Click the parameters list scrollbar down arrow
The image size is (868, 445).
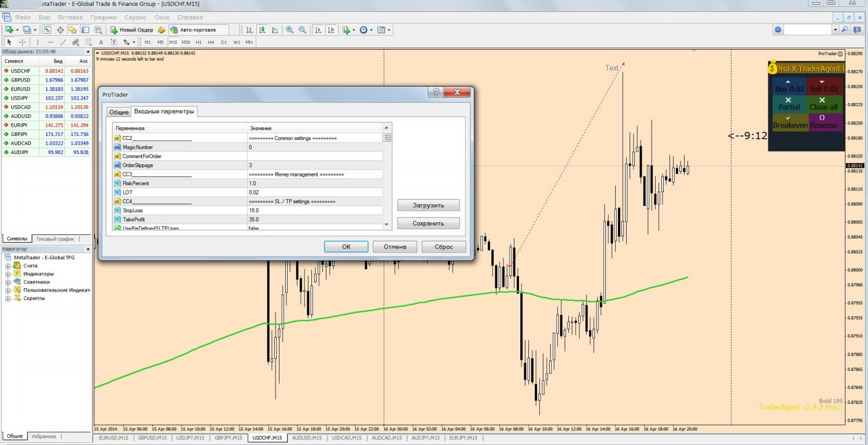(387, 224)
